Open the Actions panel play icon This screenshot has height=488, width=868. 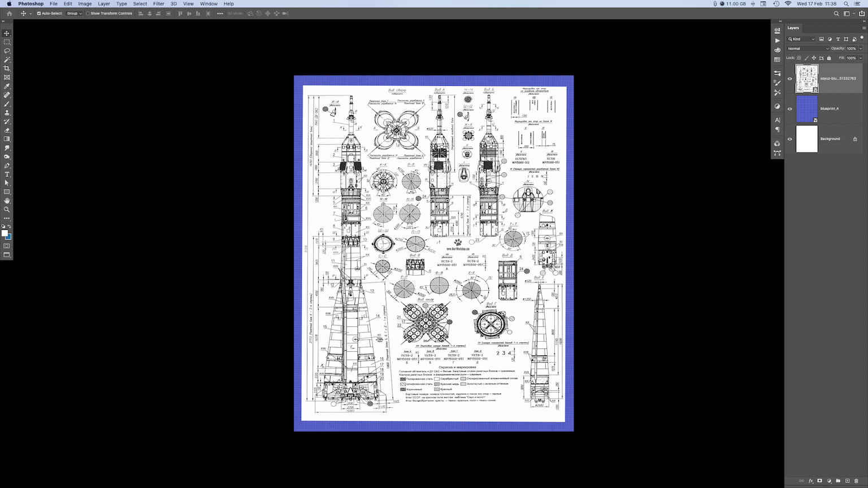(x=778, y=41)
